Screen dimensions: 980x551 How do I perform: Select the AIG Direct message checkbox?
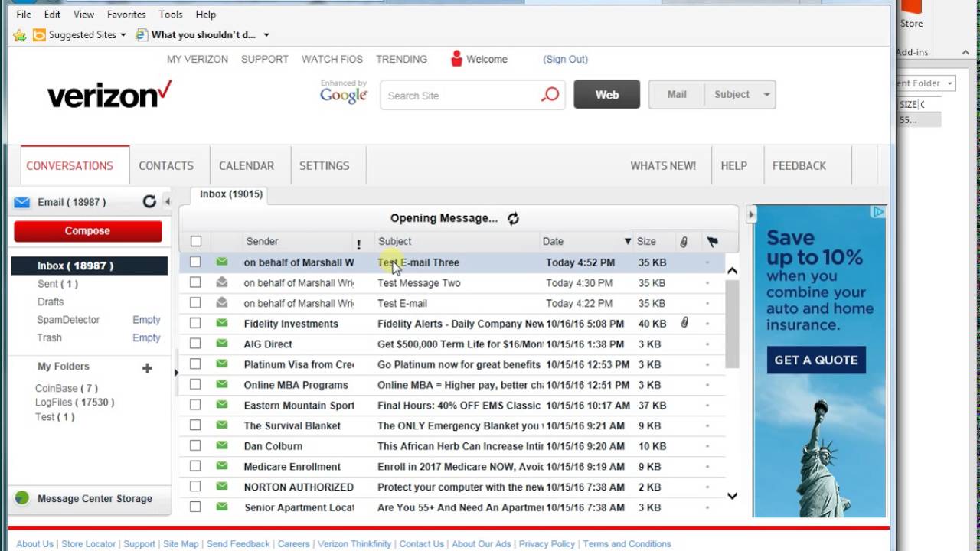195,344
